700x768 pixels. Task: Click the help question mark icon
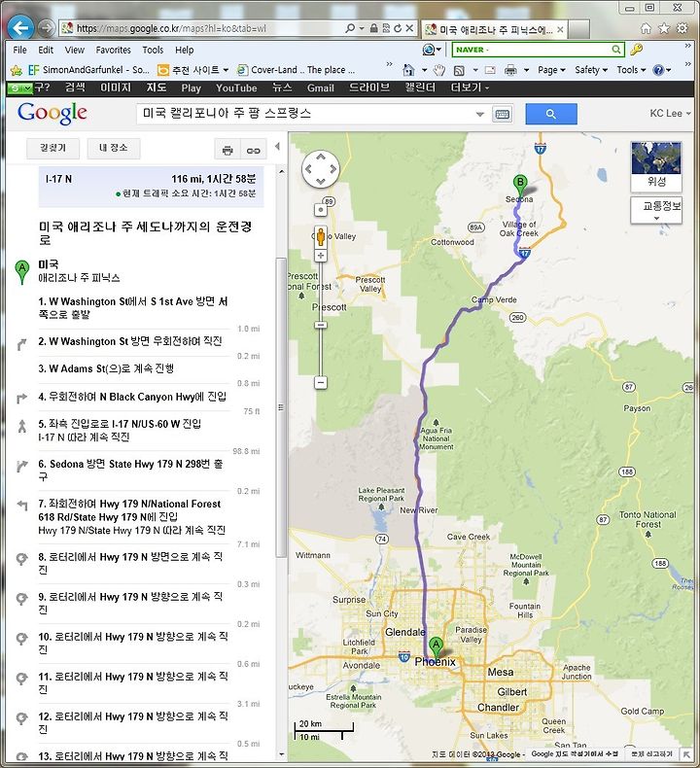tap(658, 70)
